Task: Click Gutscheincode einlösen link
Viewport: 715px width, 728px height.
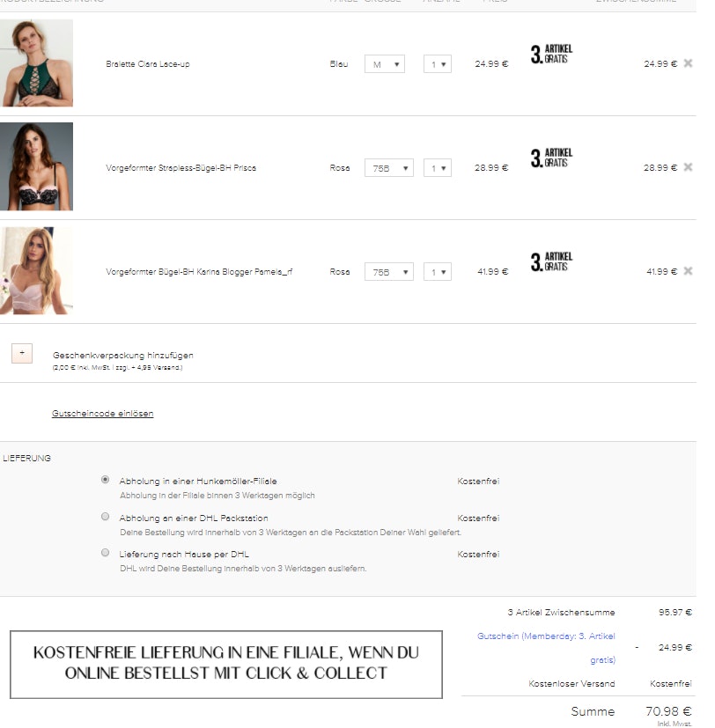Action: click(x=103, y=413)
